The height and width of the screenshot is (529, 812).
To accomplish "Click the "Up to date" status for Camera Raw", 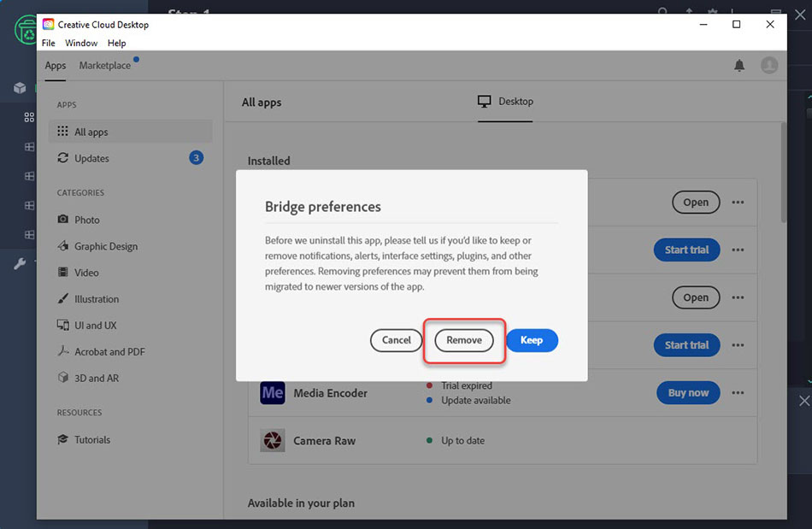I will point(463,440).
